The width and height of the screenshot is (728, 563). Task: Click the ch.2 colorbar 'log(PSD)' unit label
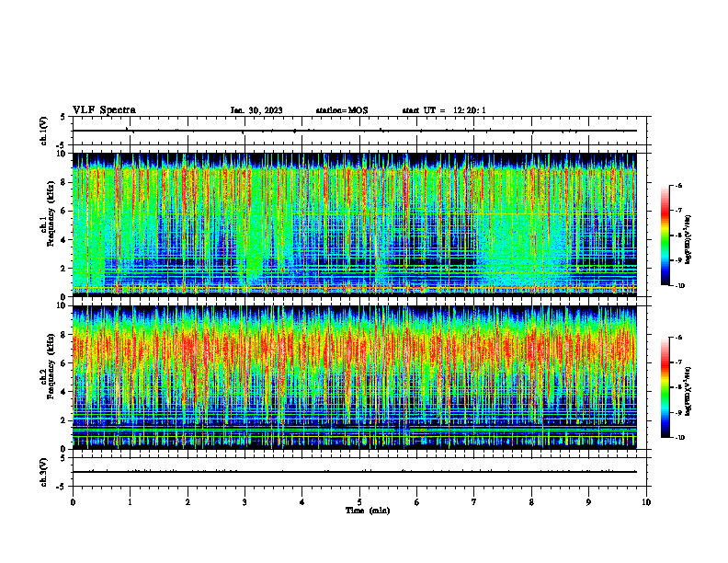(x=689, y=391)
